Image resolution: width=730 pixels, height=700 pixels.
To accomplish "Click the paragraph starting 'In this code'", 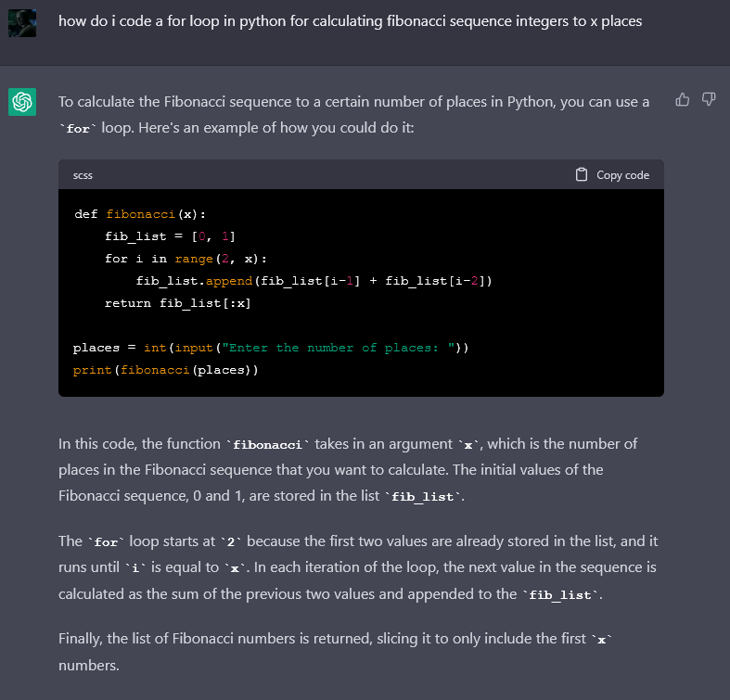I will click(x=348, y=470).
